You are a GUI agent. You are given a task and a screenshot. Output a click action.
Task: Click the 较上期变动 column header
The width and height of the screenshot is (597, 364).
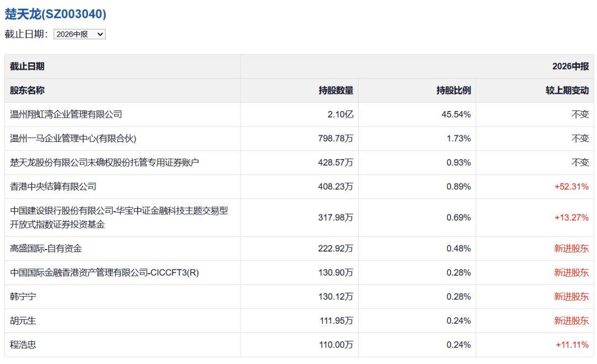pyautogui.click(x=567, y=91)
